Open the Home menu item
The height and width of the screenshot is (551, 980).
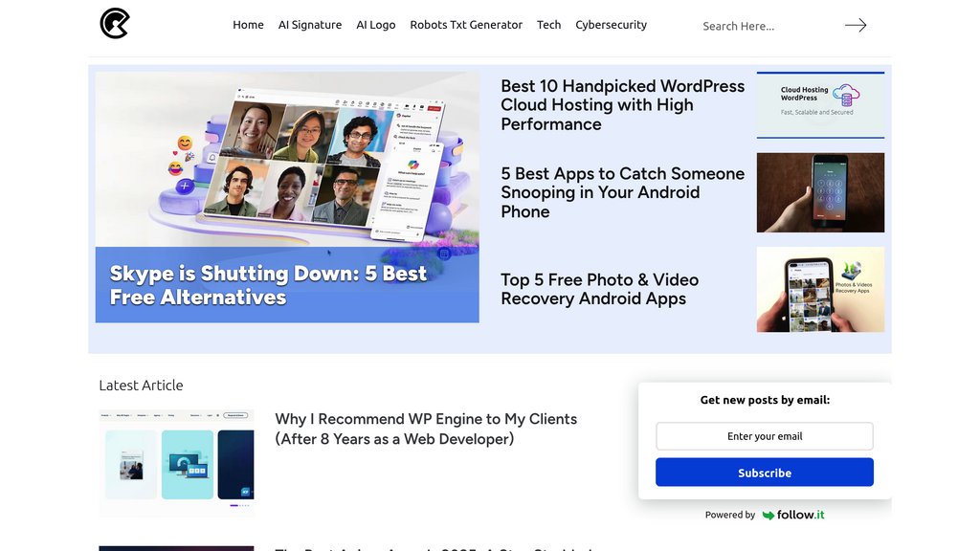(248, 24)
